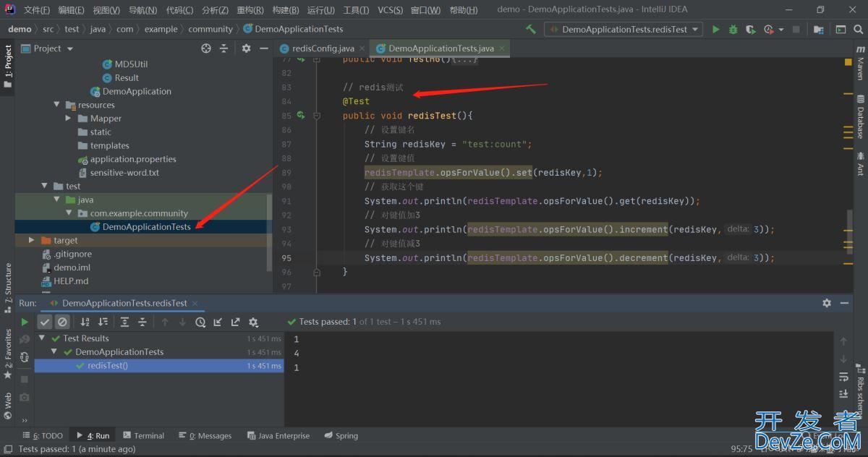
Task: Open the Java Enterprise tab
Action: click(x=278, y=436)
